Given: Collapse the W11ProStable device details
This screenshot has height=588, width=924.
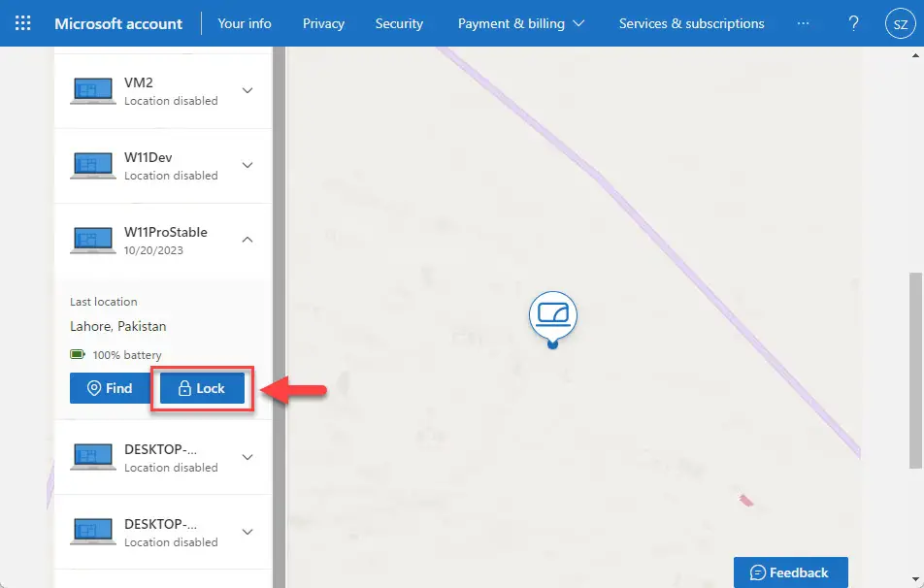Looking at the screenshot, I should pos(247,240).
